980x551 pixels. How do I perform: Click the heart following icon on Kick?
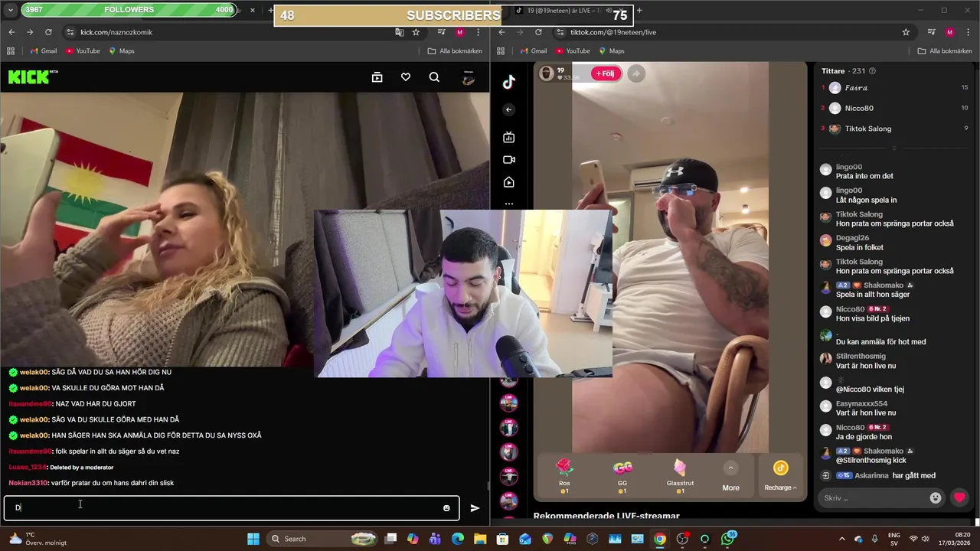click(406, 77)
